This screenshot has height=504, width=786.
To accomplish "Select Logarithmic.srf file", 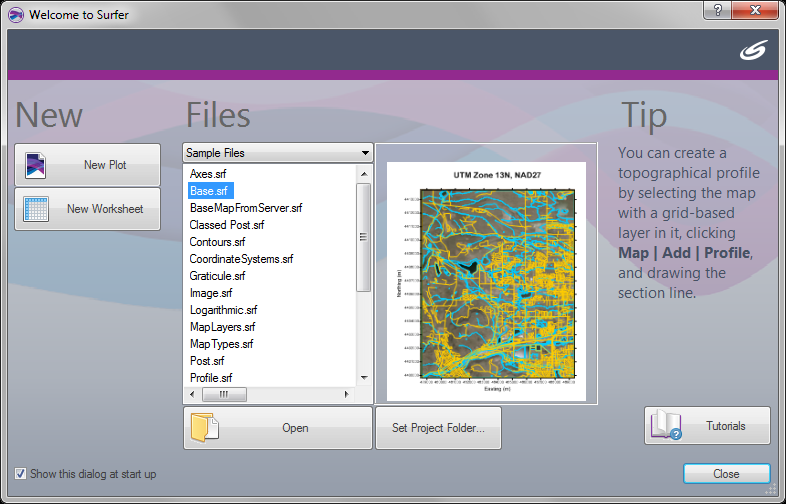I will [x=223, y=310].
